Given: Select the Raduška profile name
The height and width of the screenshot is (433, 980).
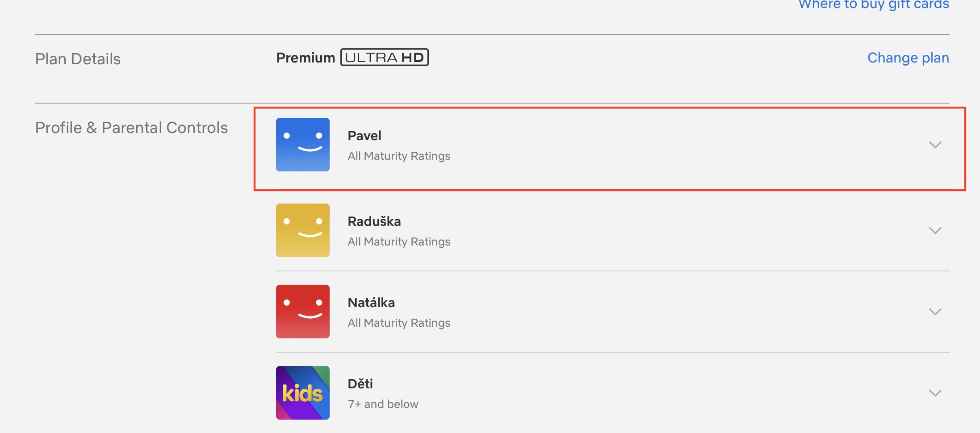Looking at the screenshot, I should [374, 221].
